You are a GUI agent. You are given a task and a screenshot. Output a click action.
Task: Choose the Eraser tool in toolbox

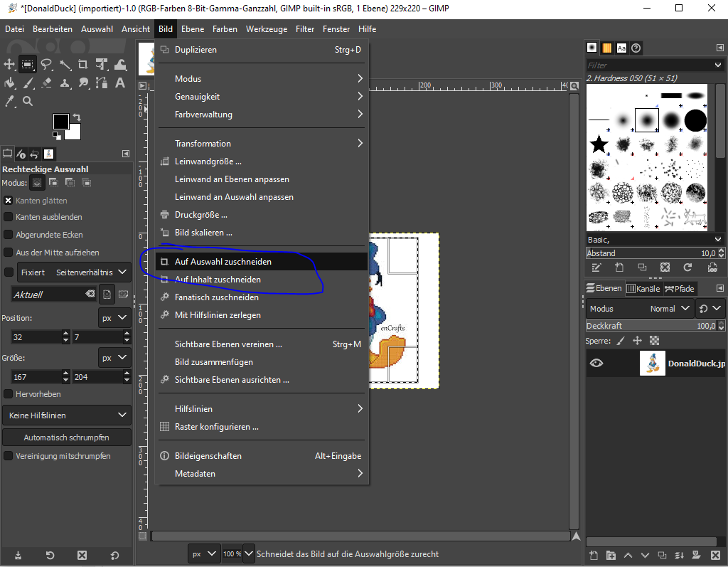46,83
